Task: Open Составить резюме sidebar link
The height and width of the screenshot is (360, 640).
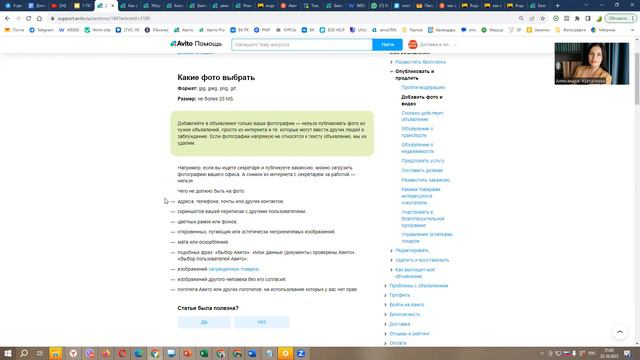Action: [x=422, y=170]
